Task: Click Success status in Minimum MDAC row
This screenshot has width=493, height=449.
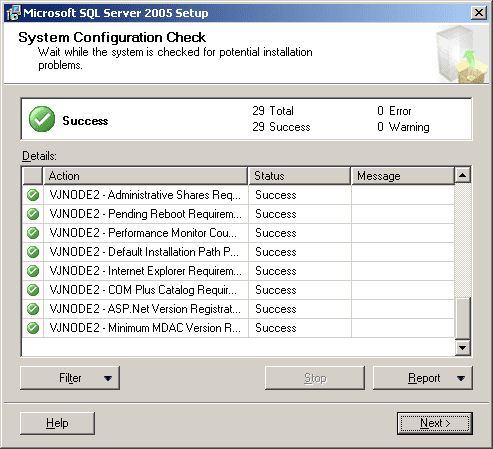Action: point(276,328)
